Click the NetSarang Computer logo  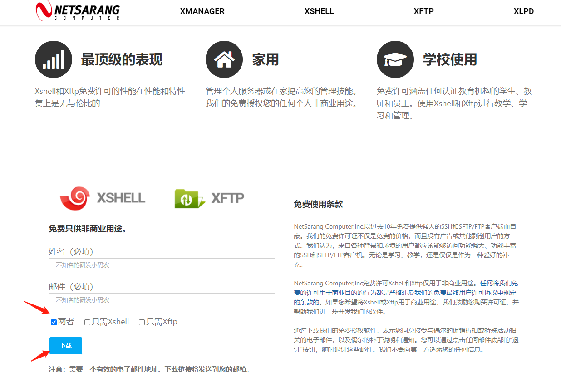78,11
